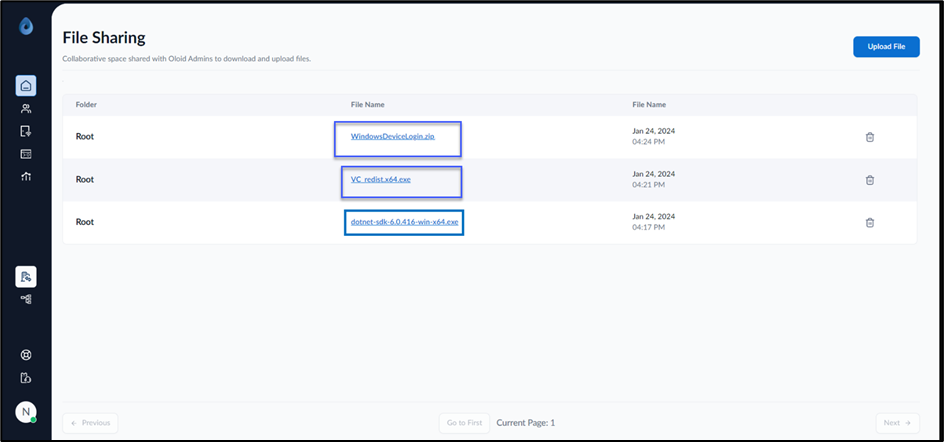Open the help lifebuoy icon
This screenshot has height=442, width=944.
click(x=26, y=355)
